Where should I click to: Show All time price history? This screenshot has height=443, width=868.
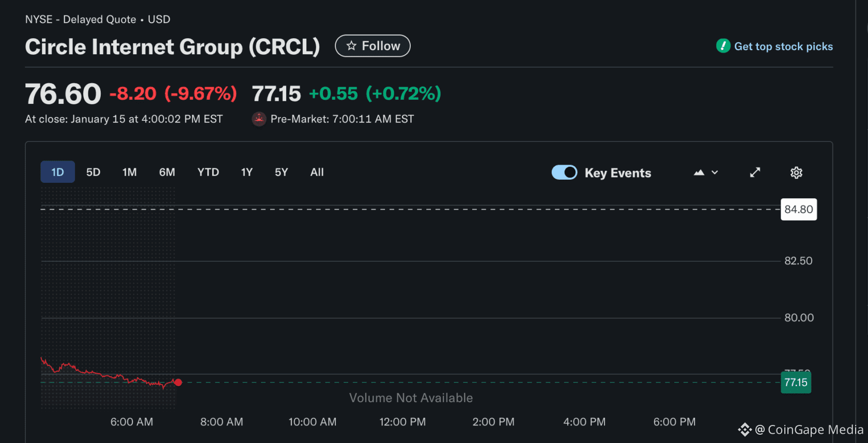click(x=317, y=172)
